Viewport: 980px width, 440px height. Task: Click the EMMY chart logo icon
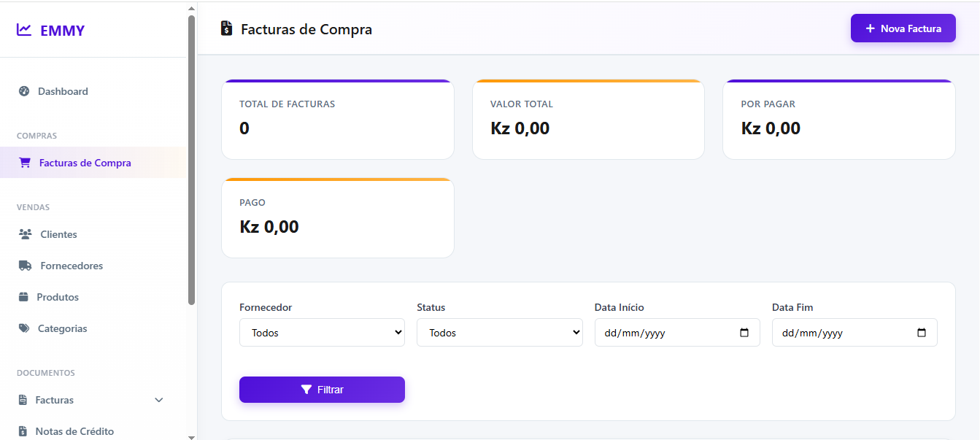tap(23, 29)
